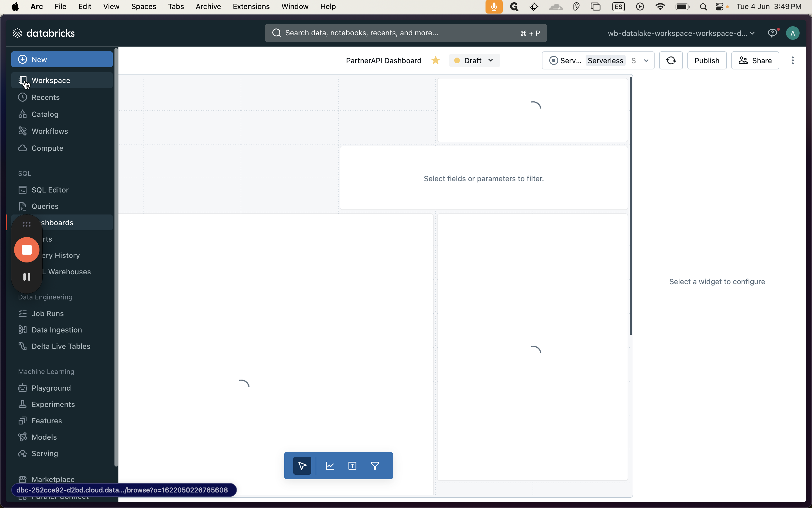The height and width of the screenshot is (508, 812).
Task: Pause the screen recording
Action: 27,277
